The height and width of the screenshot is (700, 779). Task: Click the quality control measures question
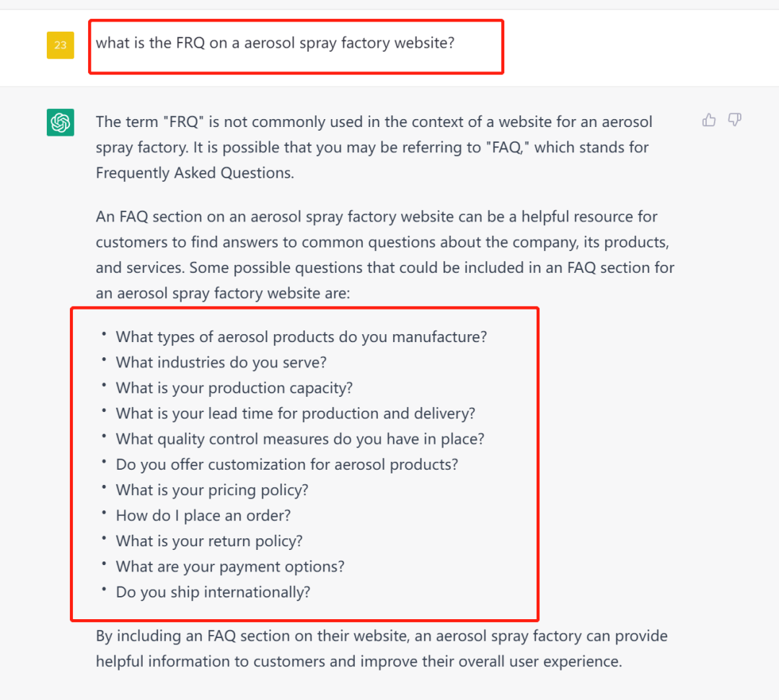point(300,439)
